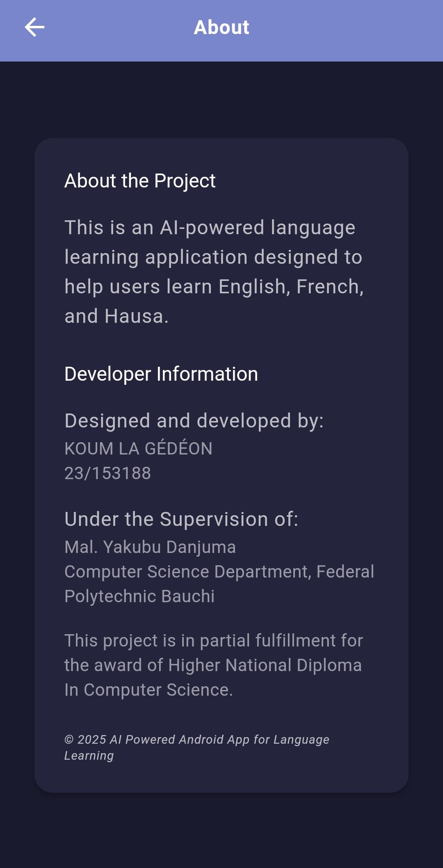Tap the left-pointing navigation arrow
This screenshot has width=443, height=868.
tap(33, 27)
